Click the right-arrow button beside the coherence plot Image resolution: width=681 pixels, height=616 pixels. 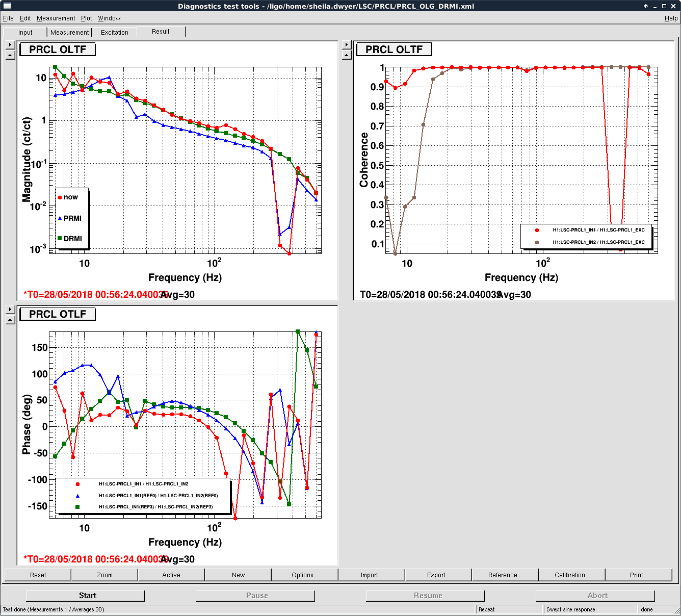coord(347,45)
